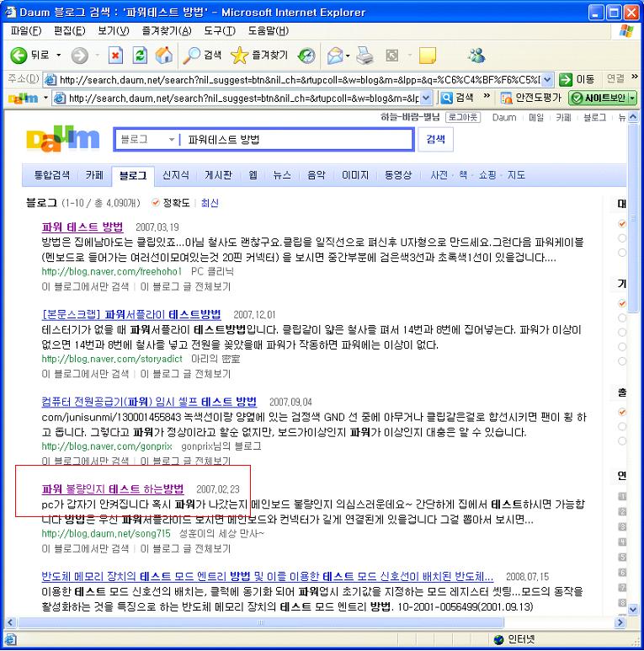Click the horizontal scroll right arrow

(x=620, y=622)
